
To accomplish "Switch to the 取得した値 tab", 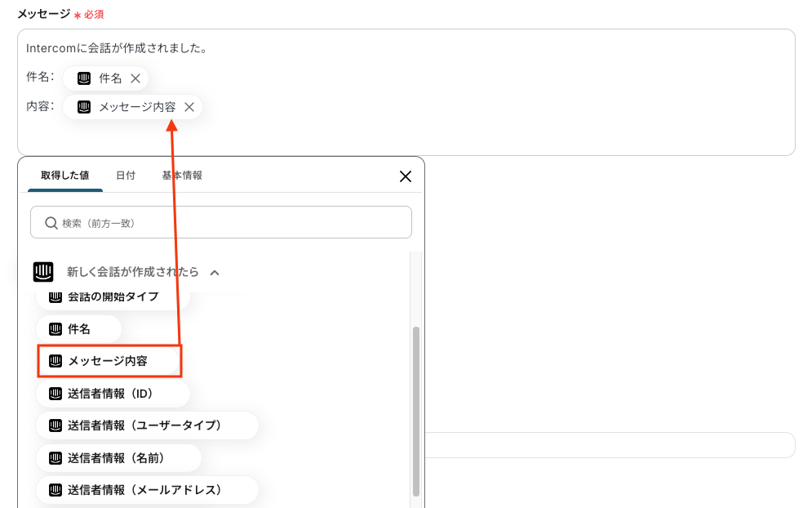I will tap(65, 176).
